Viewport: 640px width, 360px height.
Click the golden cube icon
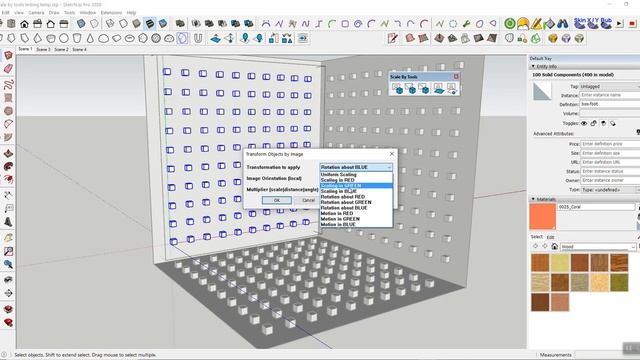(x=552, y=39)
